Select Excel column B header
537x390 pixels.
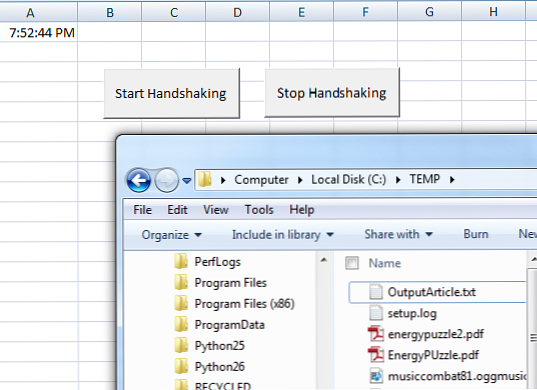(110, 13)
